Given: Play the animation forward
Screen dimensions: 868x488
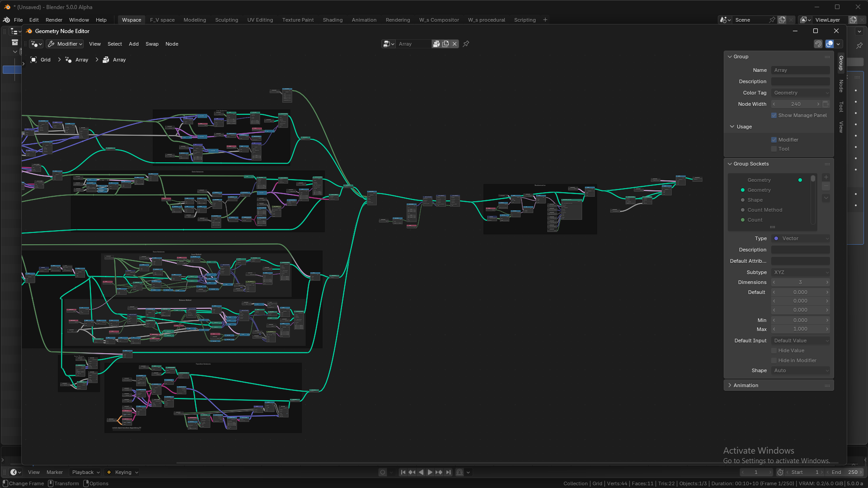Looking at the screenshot, I should point(430,472).
